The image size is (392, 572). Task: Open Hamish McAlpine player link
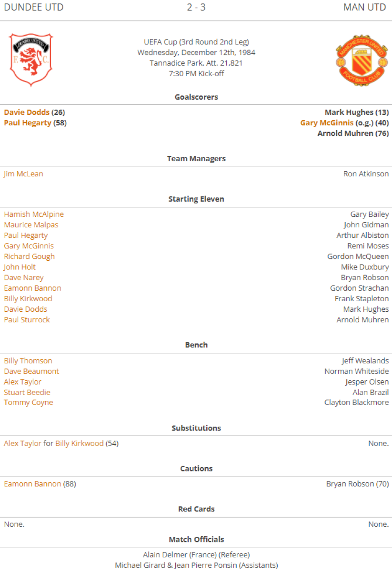click(34, 214)
